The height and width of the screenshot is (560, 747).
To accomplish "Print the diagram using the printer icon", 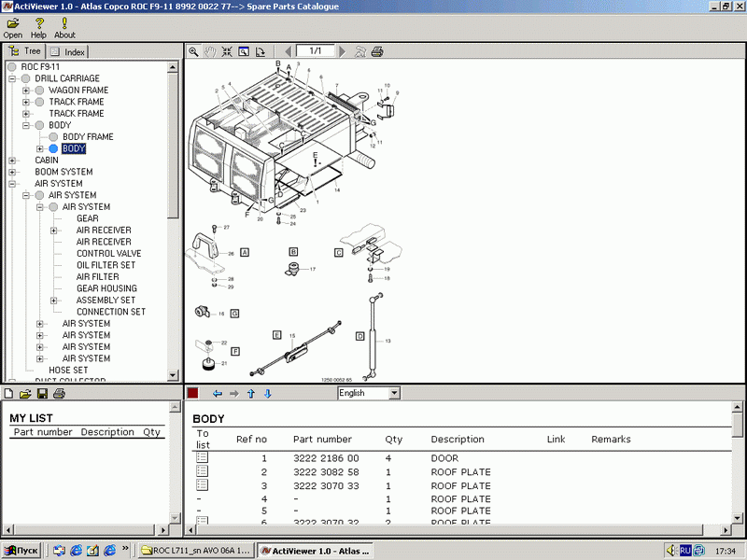I will [376, 51].
